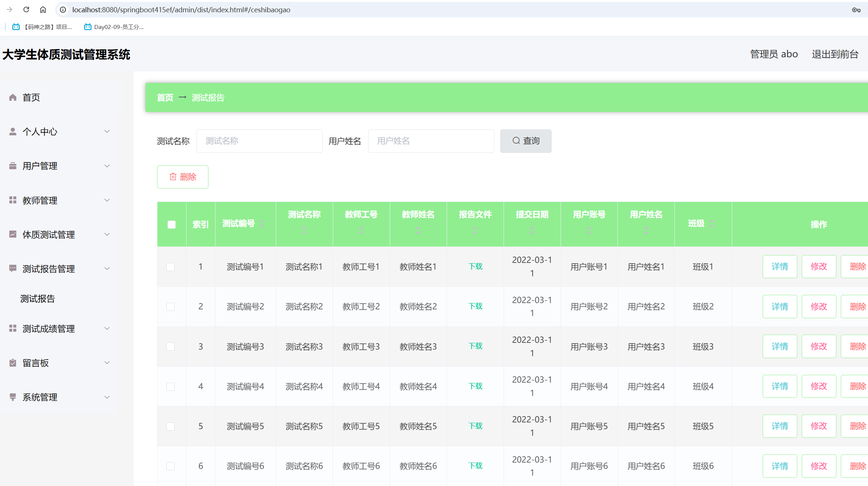Expand the 测试成绩管理 menu chevron

click(107, 328)
